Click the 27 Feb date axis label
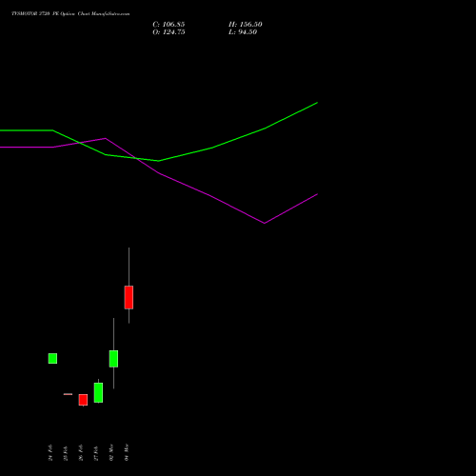The height and width of the screenshot is (476, 476). tap(96, 453)
